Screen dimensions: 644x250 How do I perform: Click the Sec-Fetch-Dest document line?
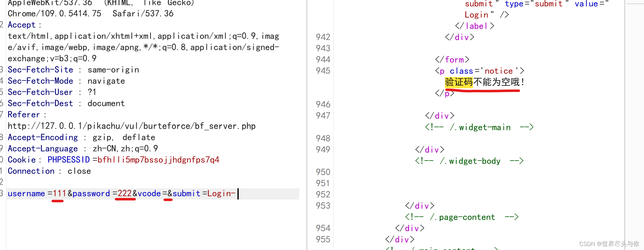(x=66, y=103)
